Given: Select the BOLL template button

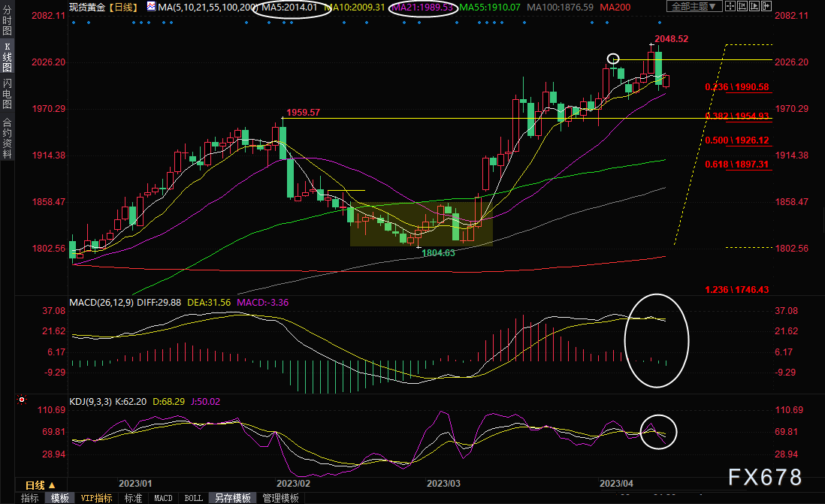Looking at the screenshot, I should 194,498.
